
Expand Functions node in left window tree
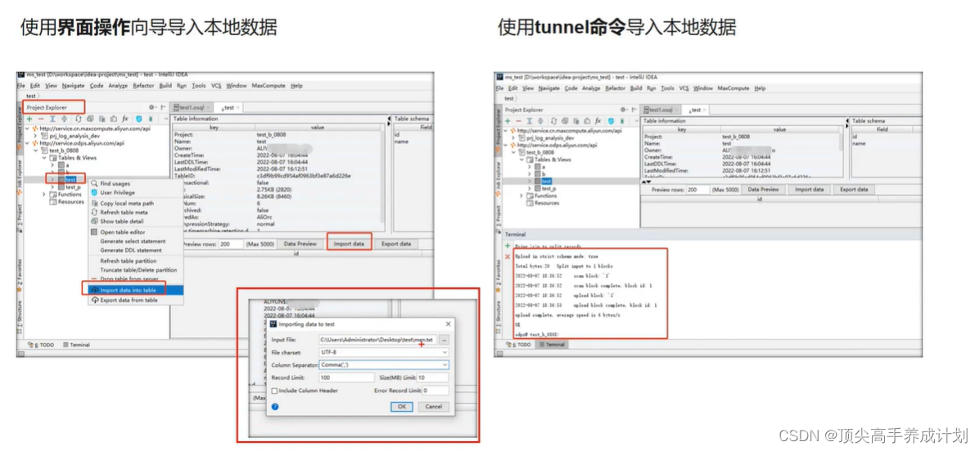pyautogui.click(x=43, y=194)
